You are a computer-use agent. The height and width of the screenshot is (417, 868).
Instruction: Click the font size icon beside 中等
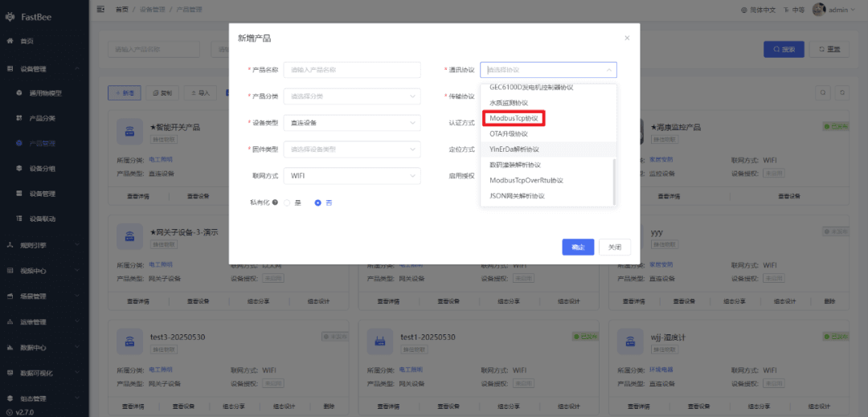coord(786,10)
